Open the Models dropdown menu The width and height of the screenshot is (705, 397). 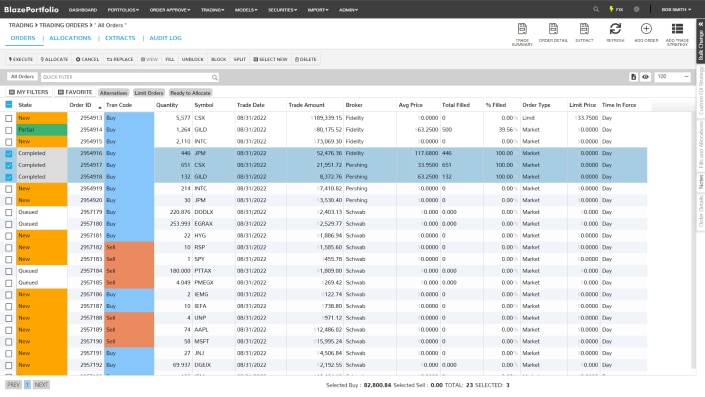246,9
